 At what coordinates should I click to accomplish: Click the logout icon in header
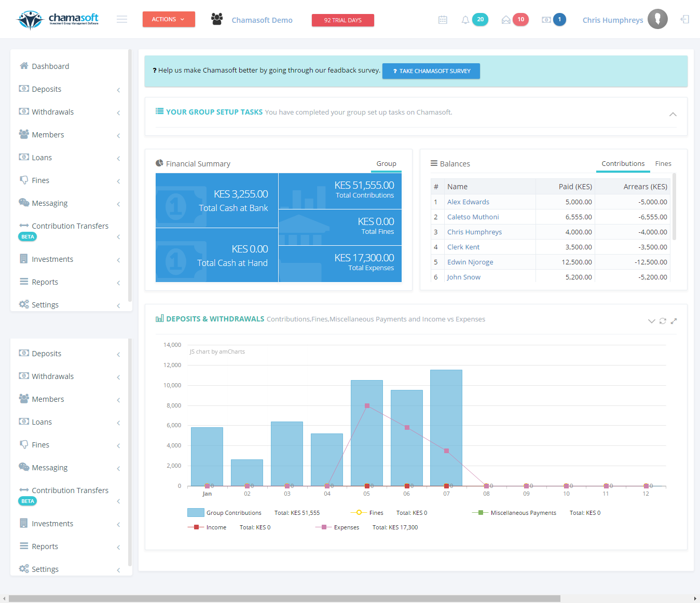click(685, 19)
